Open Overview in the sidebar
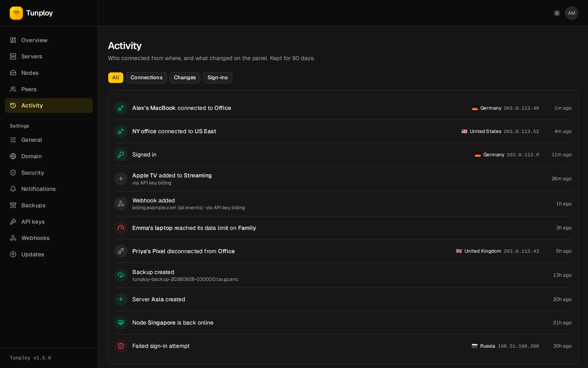The height and width of the screenshot is (368, 588). click(49, 40)
